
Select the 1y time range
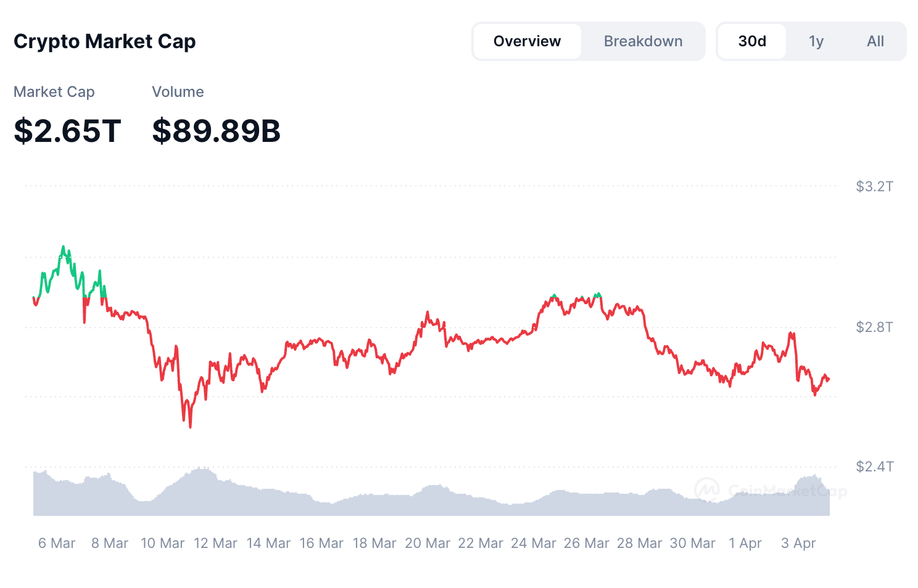pos(816,41)
